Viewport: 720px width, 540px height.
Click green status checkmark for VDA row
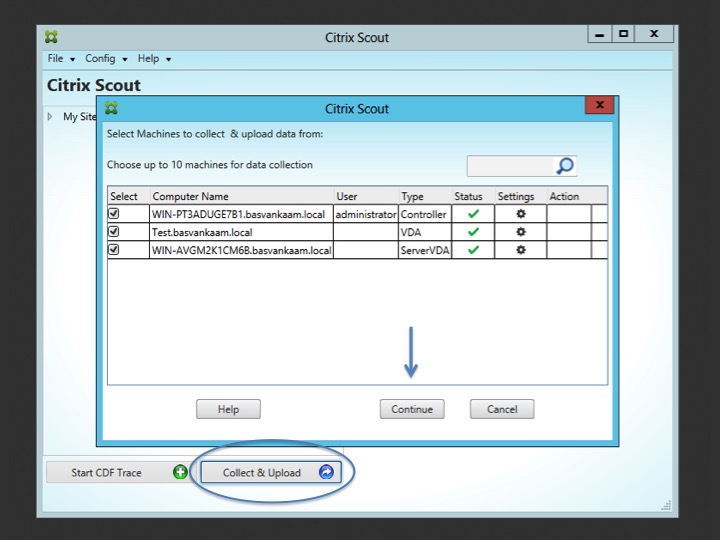coord(473,232)
